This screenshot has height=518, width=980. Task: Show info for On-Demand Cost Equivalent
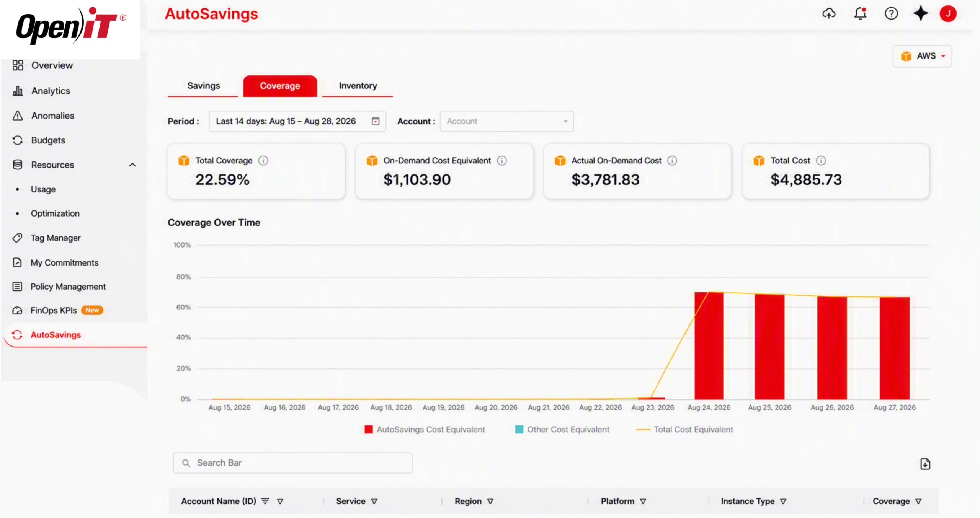click(x=502, y=161)
